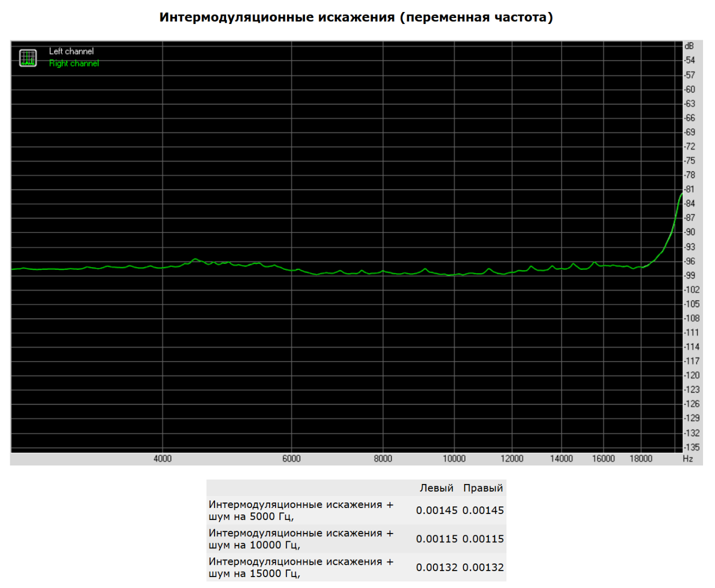Select the 5000 Гц distortion row label
The image size is (715, 588).
[301, 511]
